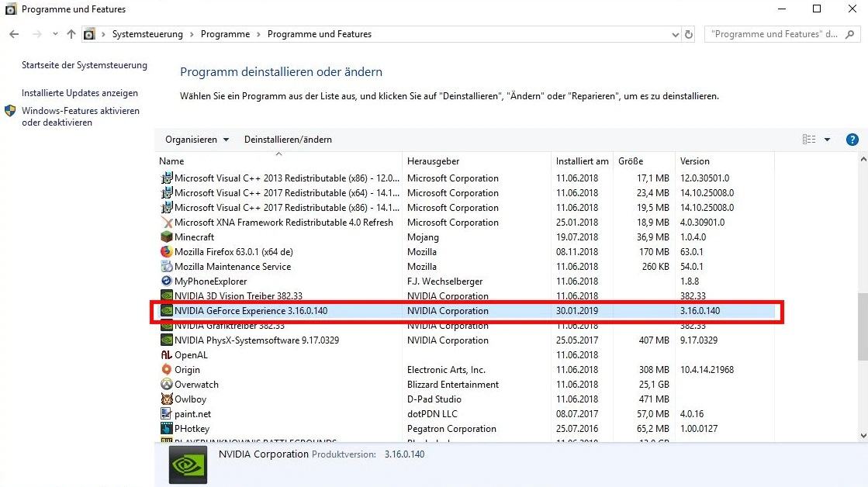Select Mozilla Firefox 63.0.1 (x64 de)

tap(233, 252)
